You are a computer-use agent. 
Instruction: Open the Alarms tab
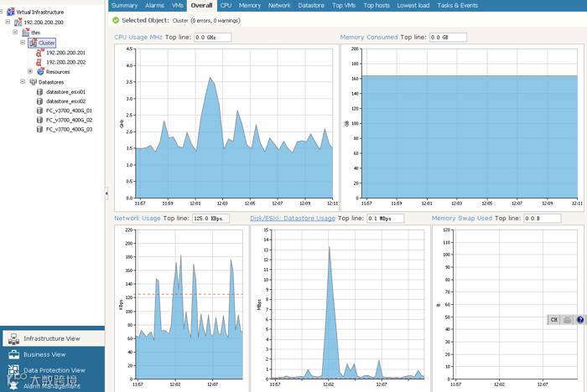tap(154, 5)
